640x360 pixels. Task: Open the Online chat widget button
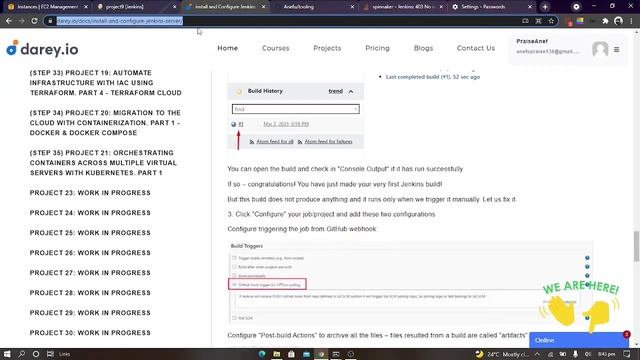(x=578, y=340)
